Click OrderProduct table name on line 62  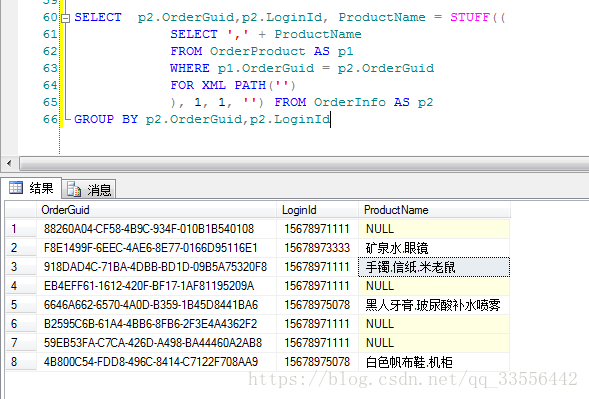pos(258,51)
